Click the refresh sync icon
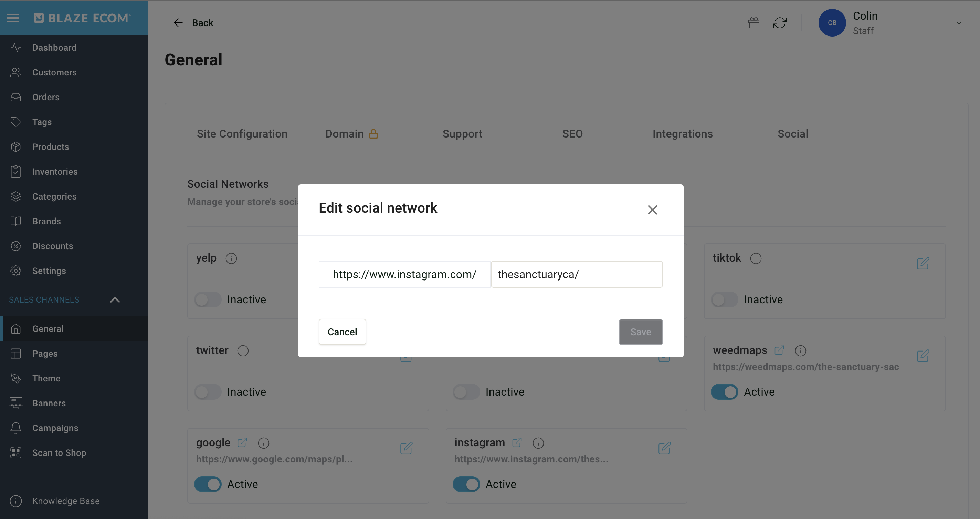980x519 pixels. pos(780,23)
